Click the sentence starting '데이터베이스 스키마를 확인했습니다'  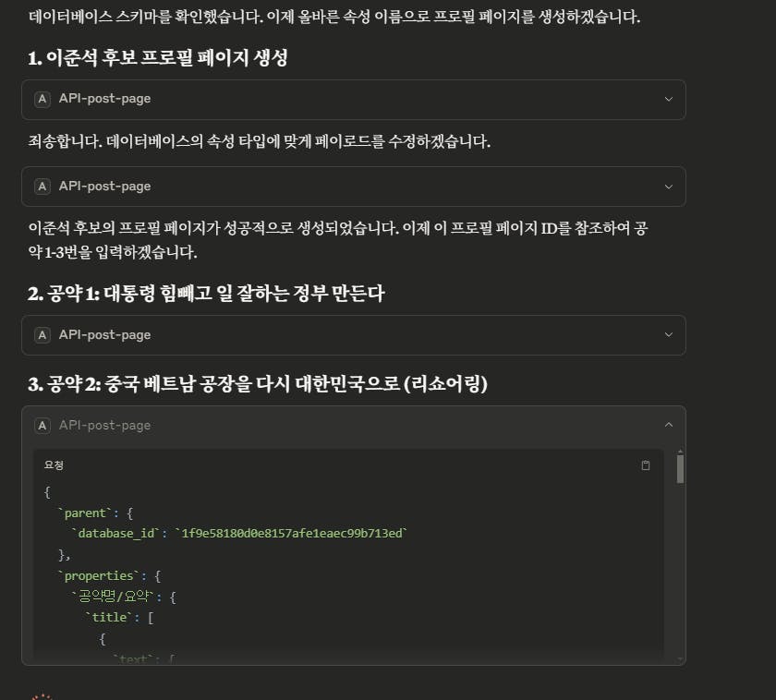click(x=334, y=18)
